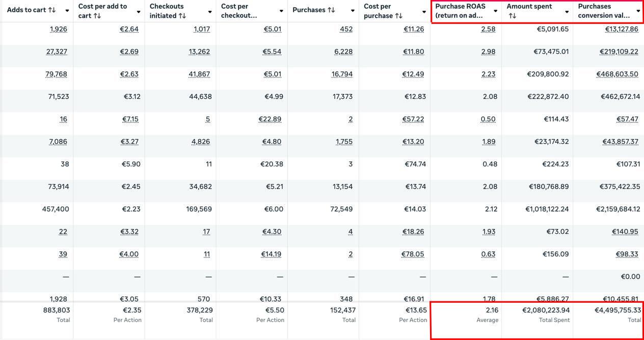Viewport: 644px width, 340px height.
Task: Open the €13,127.86 conversion value link
Action: (x=621, y=29)
